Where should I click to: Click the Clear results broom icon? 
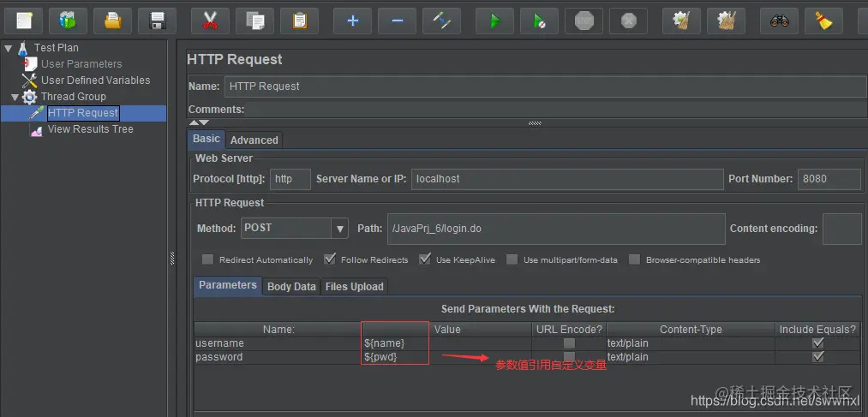coord(681,21)
